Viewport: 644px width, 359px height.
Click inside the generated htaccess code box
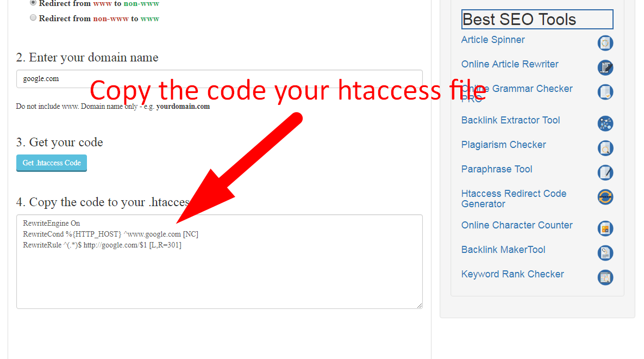tap(217, 261)
